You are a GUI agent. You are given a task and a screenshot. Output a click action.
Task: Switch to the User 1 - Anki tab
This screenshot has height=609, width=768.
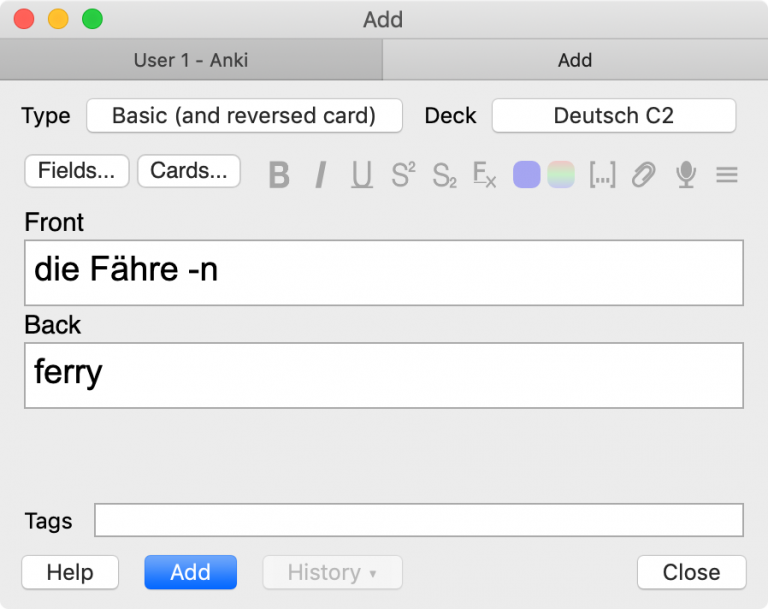[191, 60]
